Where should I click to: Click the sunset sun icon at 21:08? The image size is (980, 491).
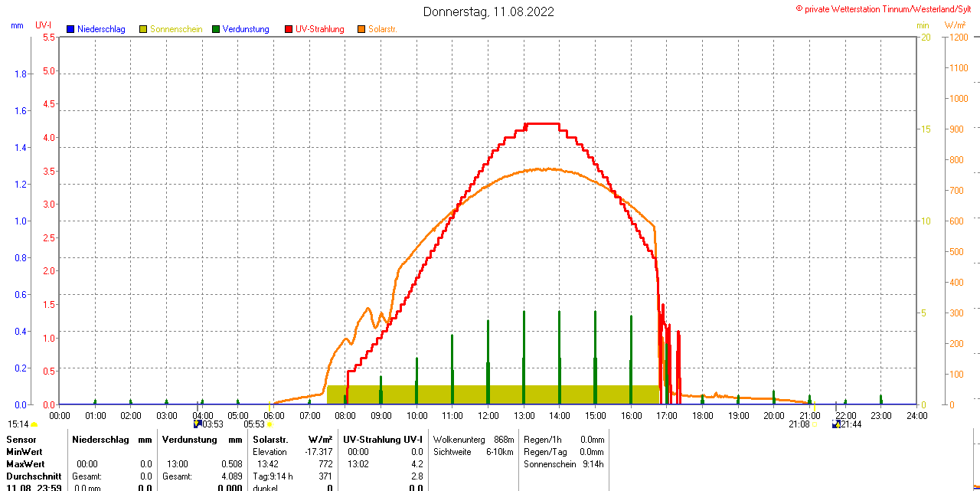[815, 424]
